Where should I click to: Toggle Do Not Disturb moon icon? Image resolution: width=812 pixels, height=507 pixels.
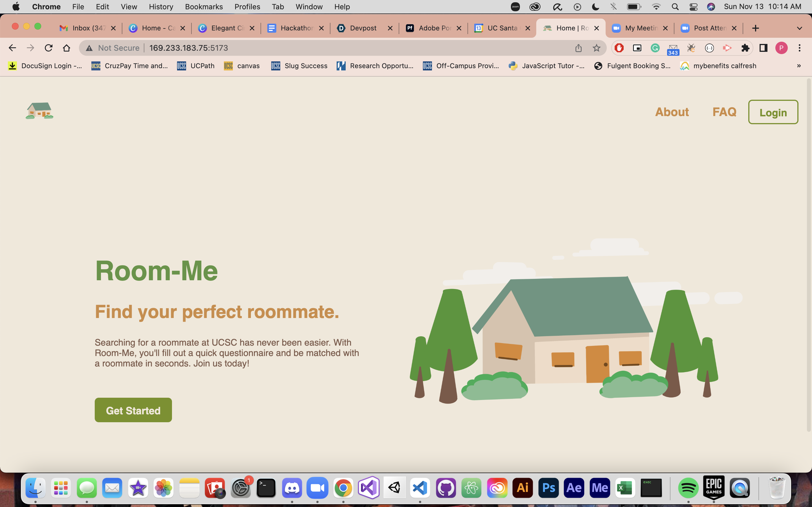click(x=595, y=7)
